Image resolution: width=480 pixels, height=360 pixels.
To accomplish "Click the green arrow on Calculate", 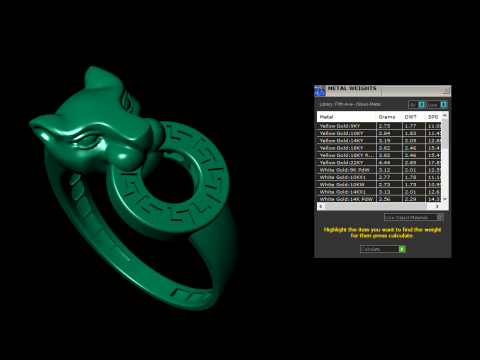I will pyautogui.click(x=402, y=249).
